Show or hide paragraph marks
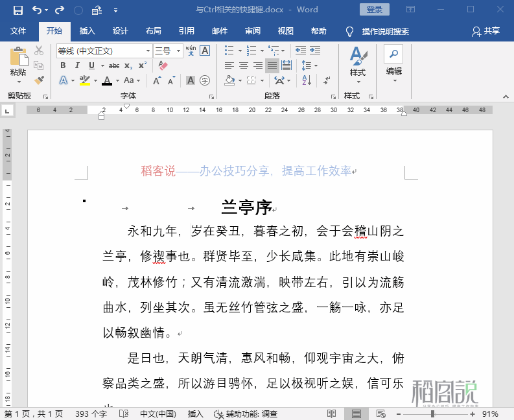Screen dimensions: 514x420 pos(327,80)
